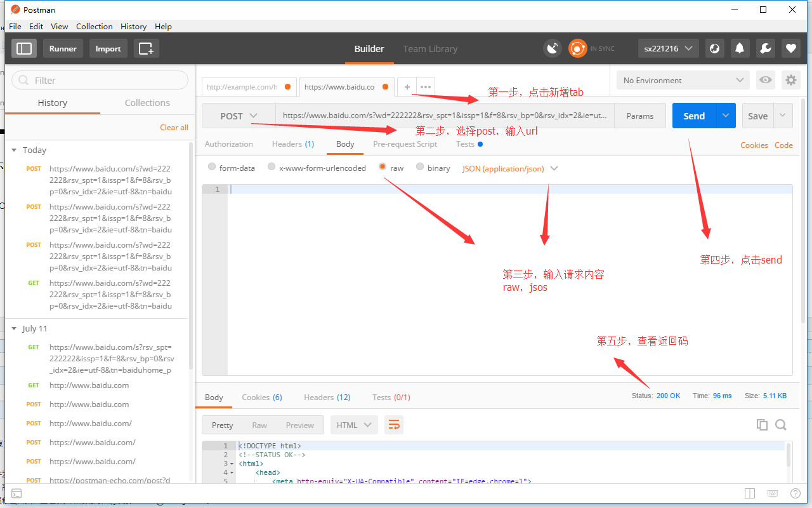The height and width of the screenshot is (508, 812).
Task: Switch response view to Raw
Action: pos(259,425)
